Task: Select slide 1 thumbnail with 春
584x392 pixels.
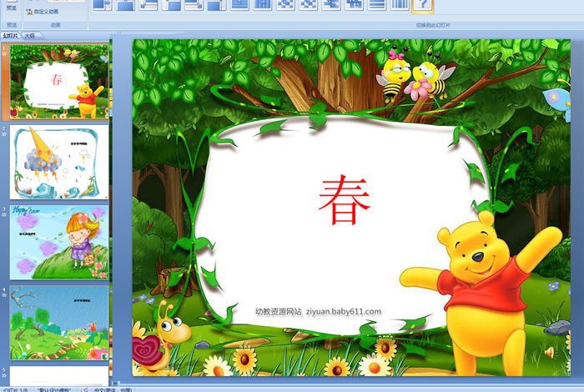Action: [59, 81]
